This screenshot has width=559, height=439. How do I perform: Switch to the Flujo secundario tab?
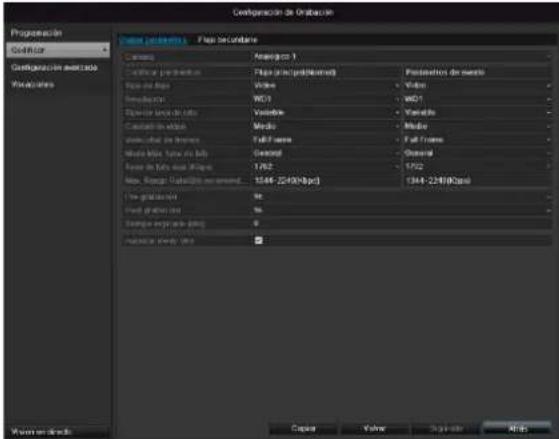(x=227, y=40)
